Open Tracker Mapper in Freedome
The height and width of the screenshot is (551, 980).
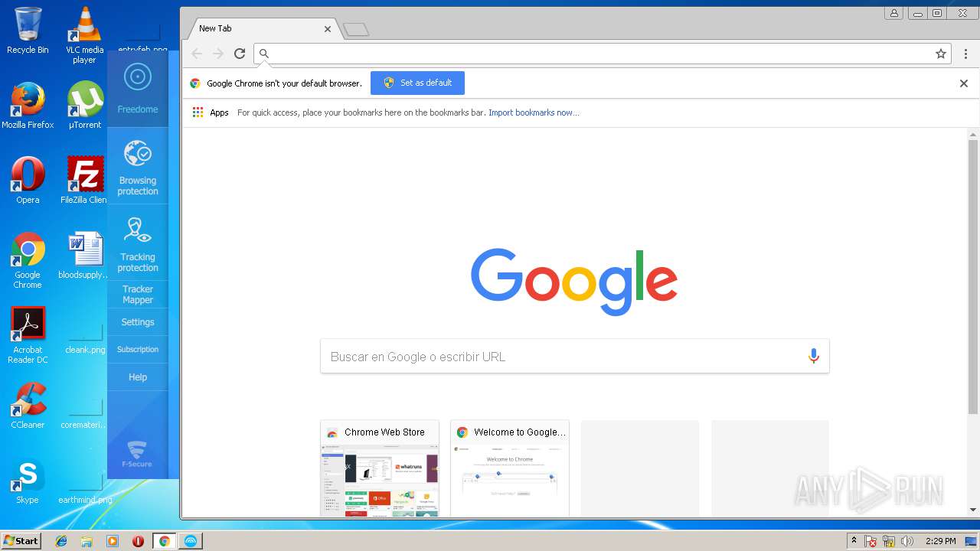tap(138, 295)
